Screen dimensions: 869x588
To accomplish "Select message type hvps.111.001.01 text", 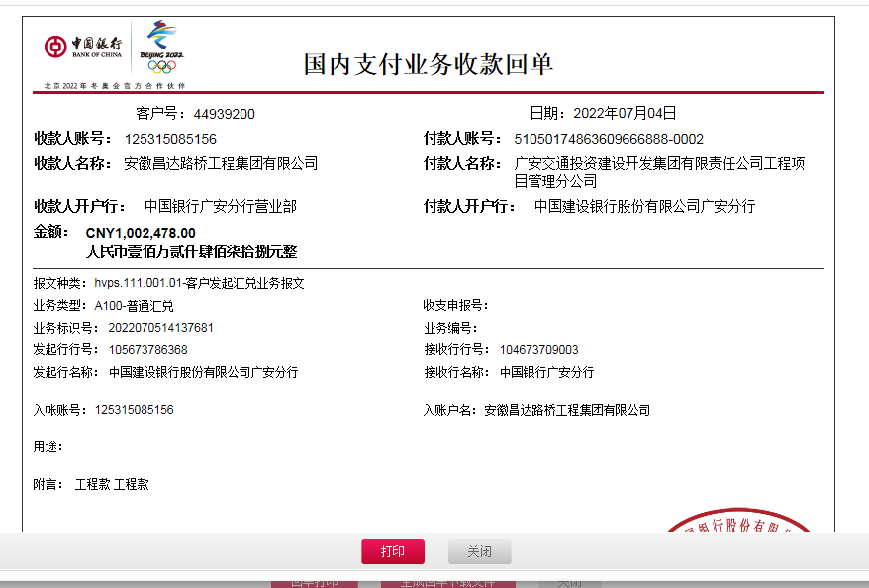I will tap(199, 283).
